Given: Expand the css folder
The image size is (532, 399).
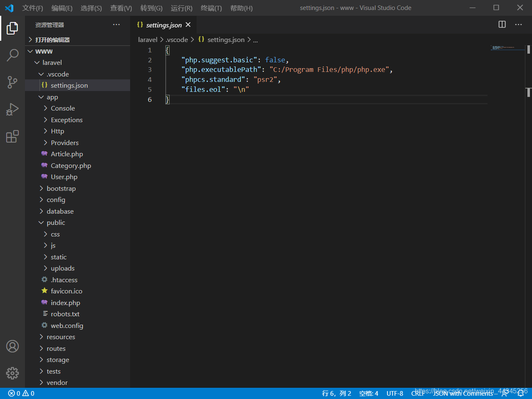Looking at the screenshot, I should click(x=77, y=234).
